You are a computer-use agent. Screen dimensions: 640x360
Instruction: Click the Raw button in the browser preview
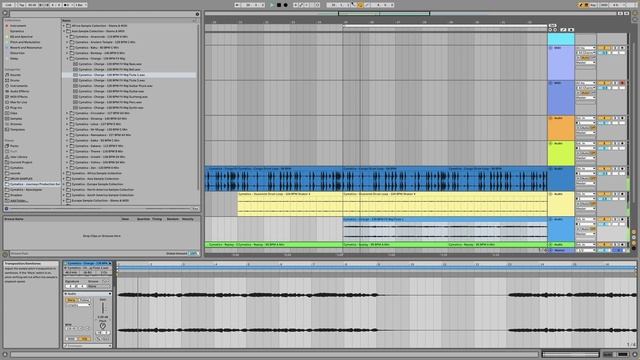point(196,209)
